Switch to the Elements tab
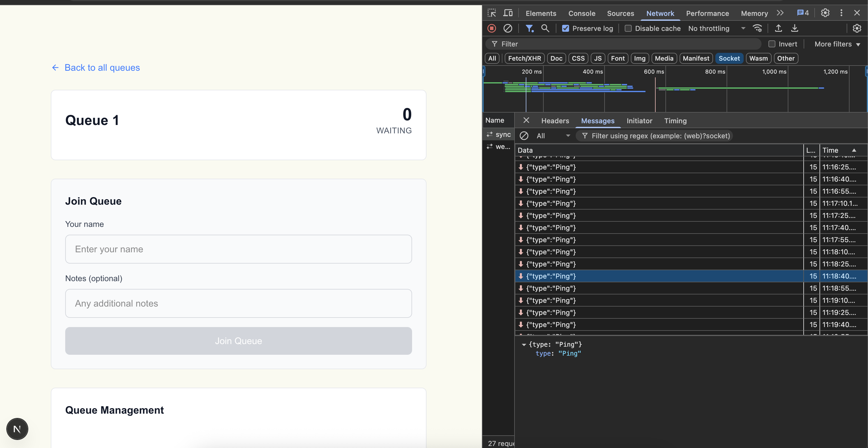The width and height of the screenshot is (868, 448). (x=541, y=14)
